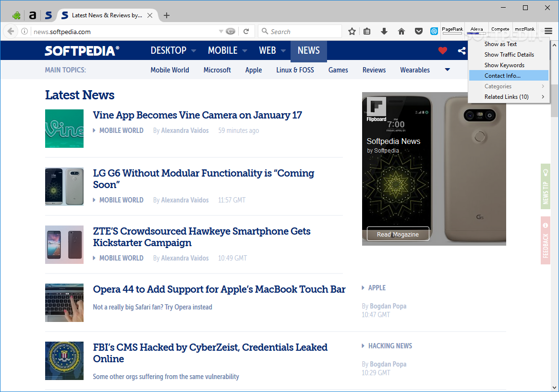Choose 'Show Traffic Details'

pyautogui.click(x=509, y=55)
